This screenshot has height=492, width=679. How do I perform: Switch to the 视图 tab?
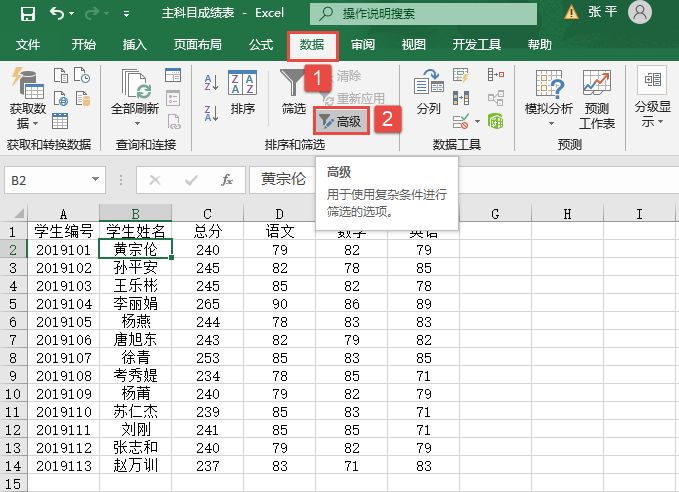[x=414, y=44]
